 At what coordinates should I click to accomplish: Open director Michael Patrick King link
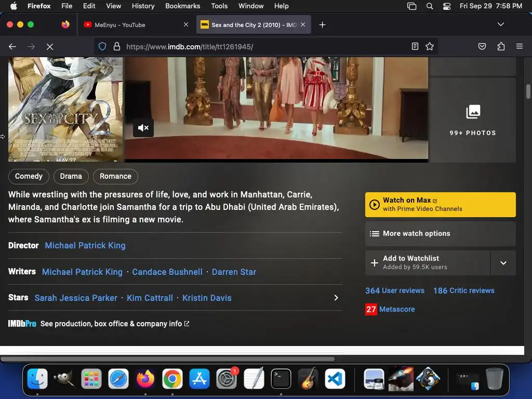(85, 245)
